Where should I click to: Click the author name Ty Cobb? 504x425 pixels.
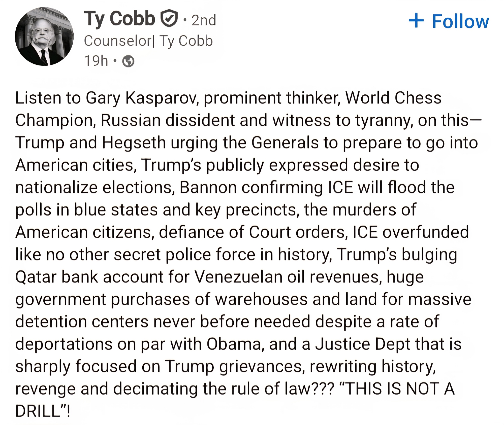[119, 19]
